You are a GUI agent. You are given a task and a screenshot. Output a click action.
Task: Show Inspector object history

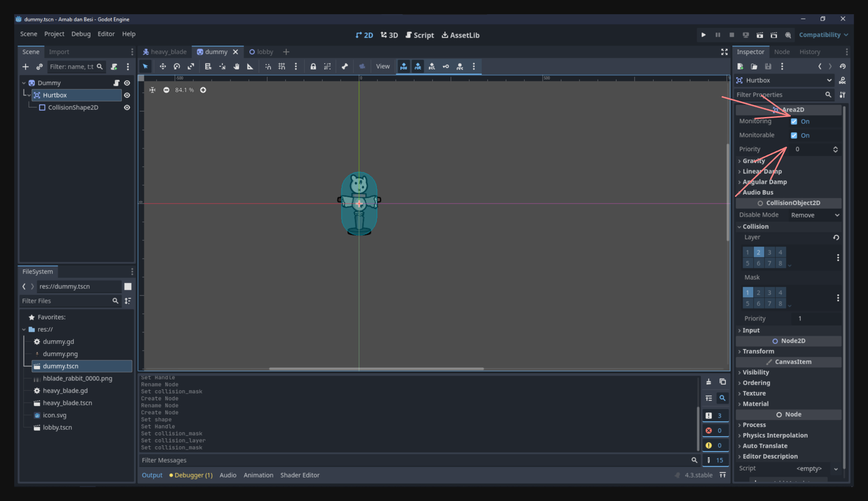click(x=842, y=66)
